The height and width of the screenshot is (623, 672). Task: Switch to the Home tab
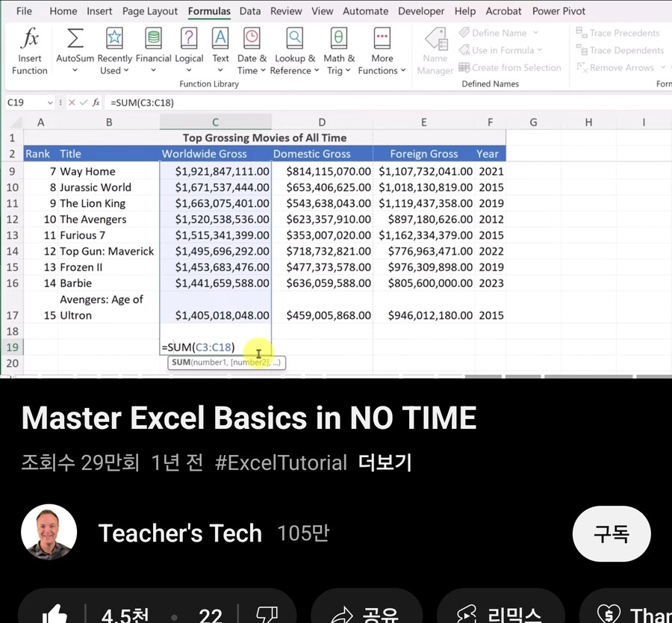[63, 10]
